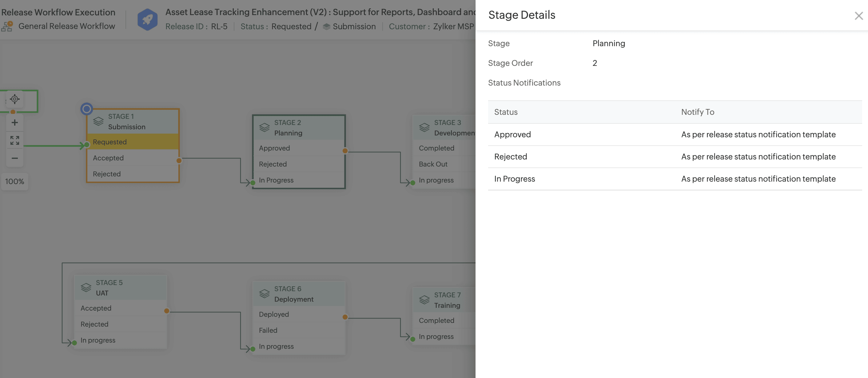Click the locate/center canvas icon
This screenshot has height=378, width=868.
[14, 99]
